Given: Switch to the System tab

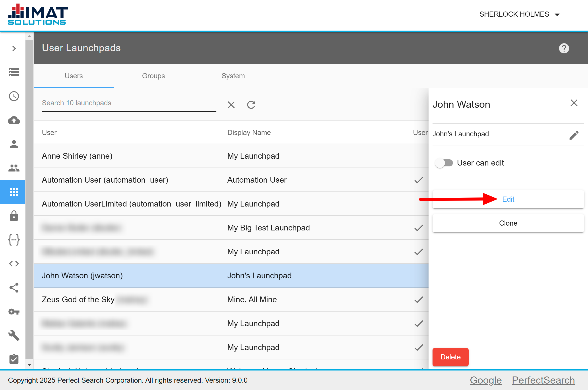Looking at the screenshot, I should (233, 76).
